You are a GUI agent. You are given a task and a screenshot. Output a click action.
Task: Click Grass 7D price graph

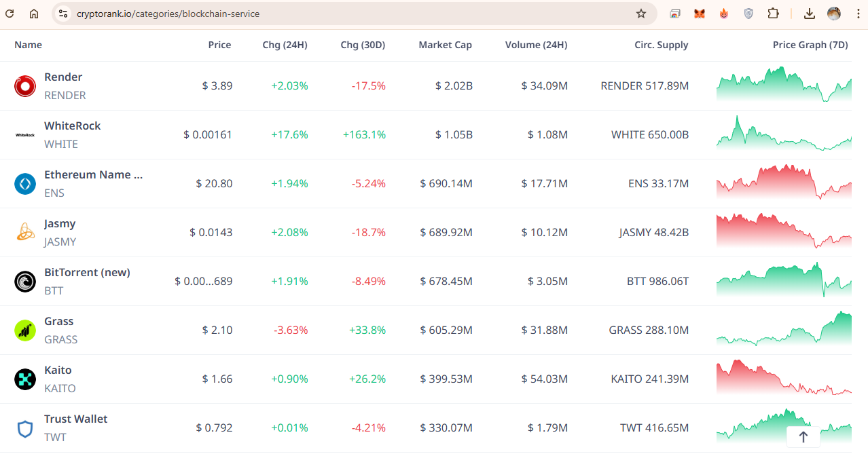pyautogui.click(x=784, y=328)
